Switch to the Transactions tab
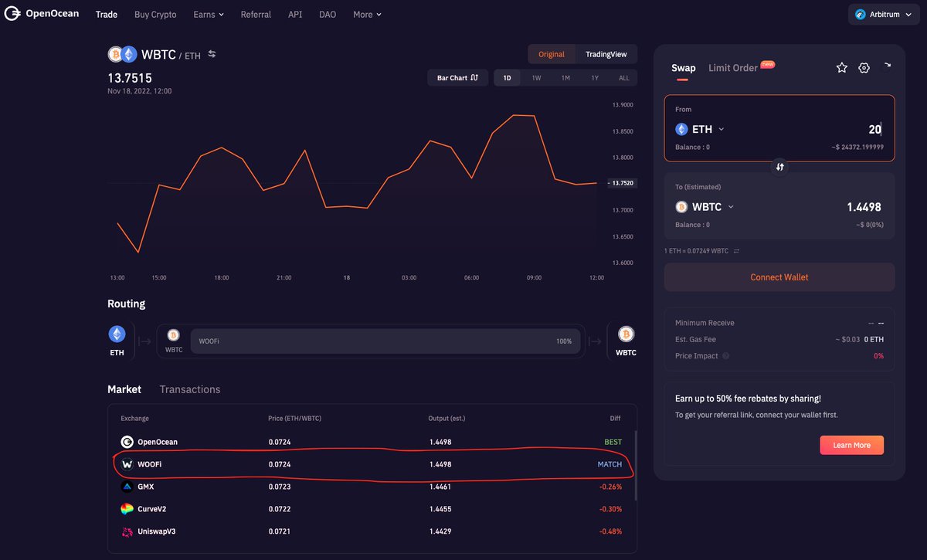 [190, 389]
